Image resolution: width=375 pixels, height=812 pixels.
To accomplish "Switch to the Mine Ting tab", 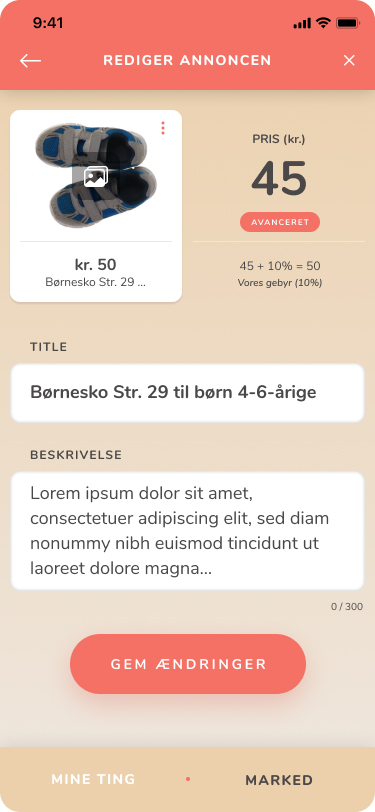I will 93,779.
